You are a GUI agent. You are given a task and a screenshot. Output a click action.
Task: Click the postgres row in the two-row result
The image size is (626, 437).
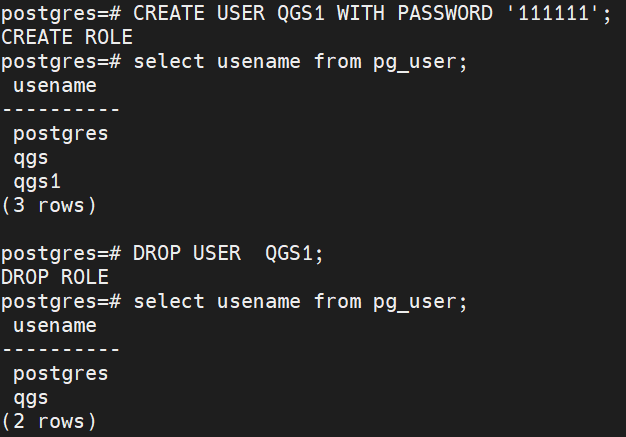(61, 373)
